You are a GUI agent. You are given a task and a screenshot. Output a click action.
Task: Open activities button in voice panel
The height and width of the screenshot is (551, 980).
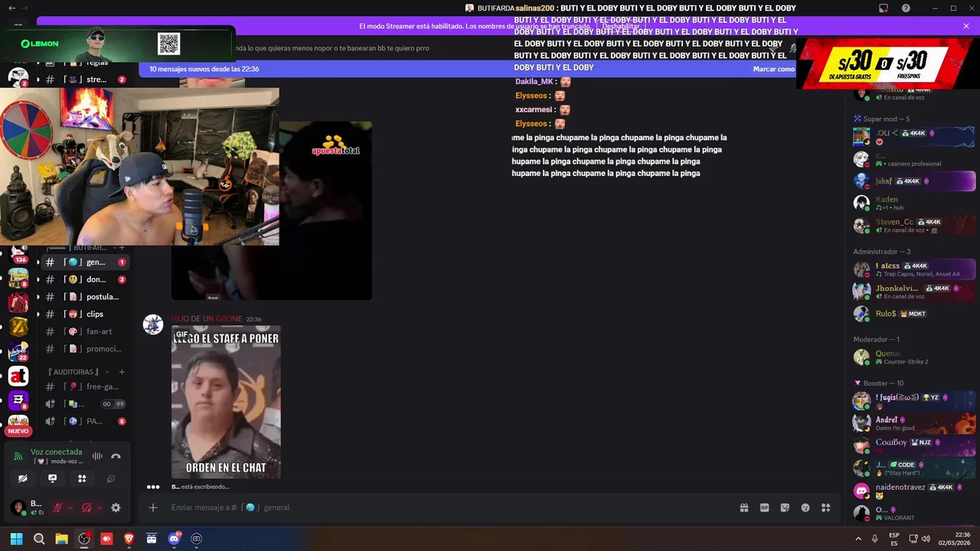(82, 478)
